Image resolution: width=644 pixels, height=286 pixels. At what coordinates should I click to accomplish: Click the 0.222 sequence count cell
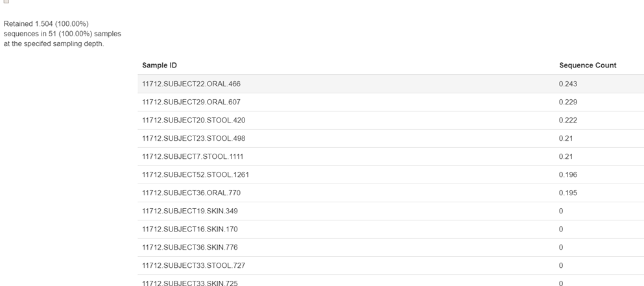567,120
